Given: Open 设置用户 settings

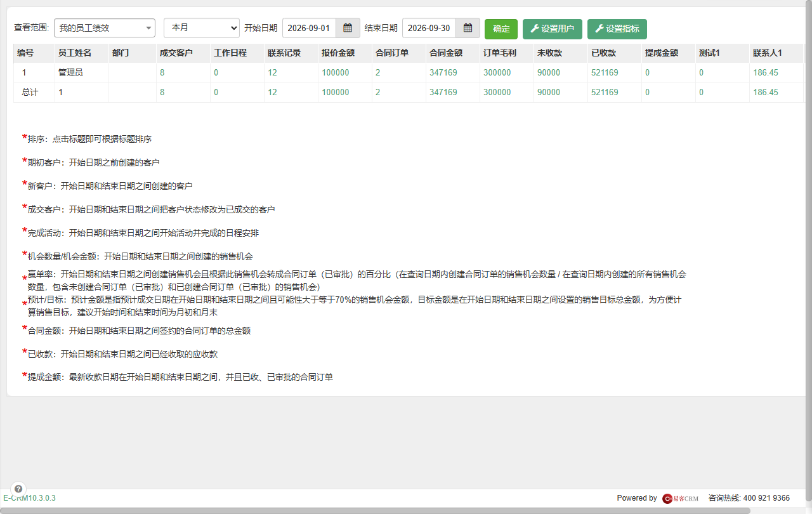Looking at the screenshot, I should point(553,29).
